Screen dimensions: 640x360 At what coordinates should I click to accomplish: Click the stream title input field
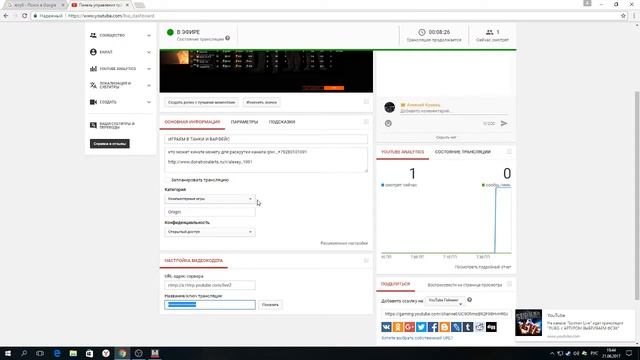click(x=266, y=139)
